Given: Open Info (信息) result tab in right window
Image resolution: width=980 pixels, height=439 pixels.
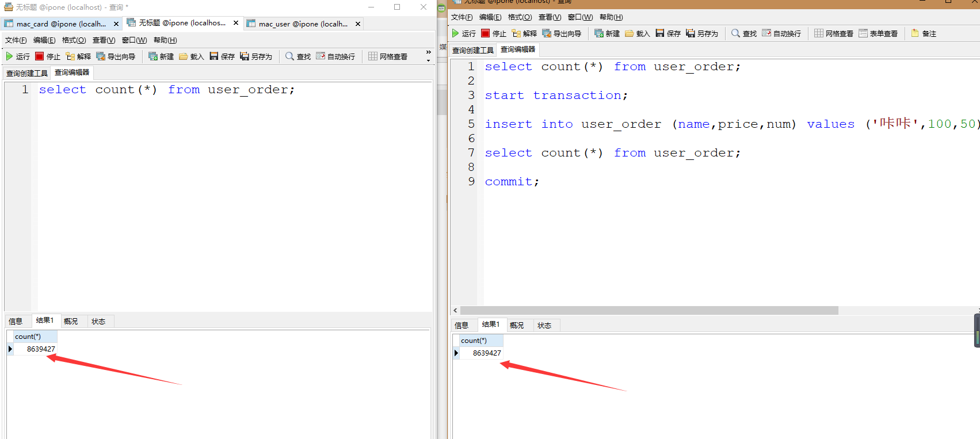Looking at the screenshot, I should 462,325.
